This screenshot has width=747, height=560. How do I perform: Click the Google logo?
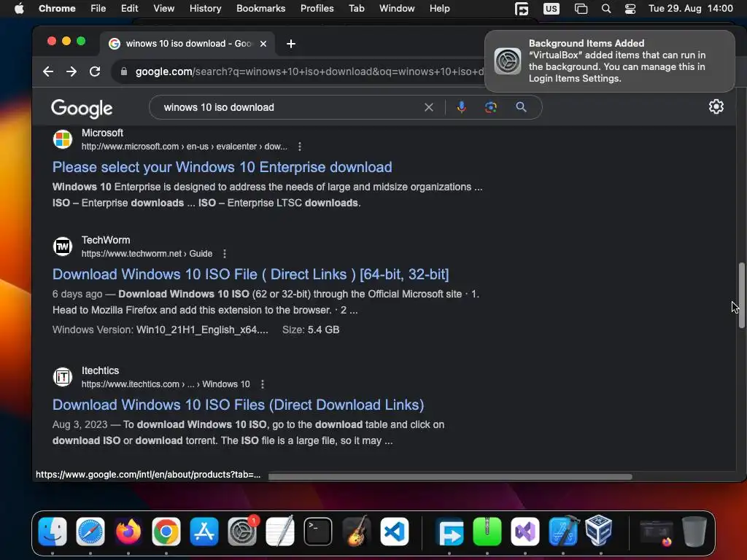[82, 109]
